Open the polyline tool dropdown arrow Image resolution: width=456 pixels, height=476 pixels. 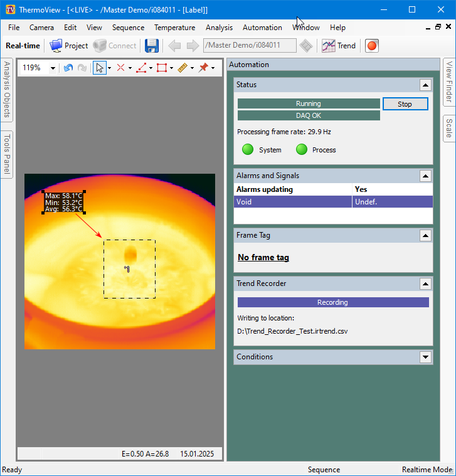point(151,68)
